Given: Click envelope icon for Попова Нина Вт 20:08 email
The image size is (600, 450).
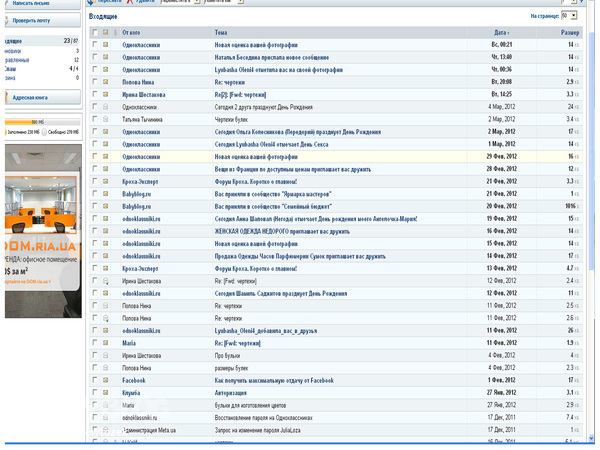Looking at the screenshot, I should 106,82.
